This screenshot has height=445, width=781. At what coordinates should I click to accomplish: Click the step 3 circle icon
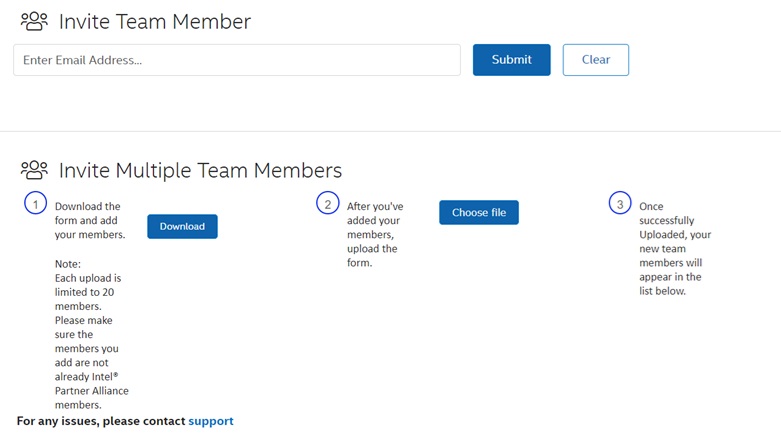(x=620, y=203)
